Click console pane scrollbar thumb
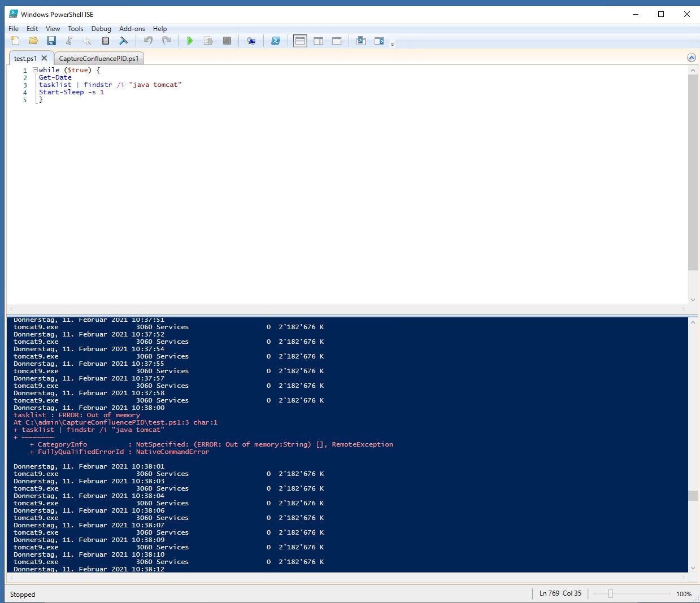 [x=693, y=496]
